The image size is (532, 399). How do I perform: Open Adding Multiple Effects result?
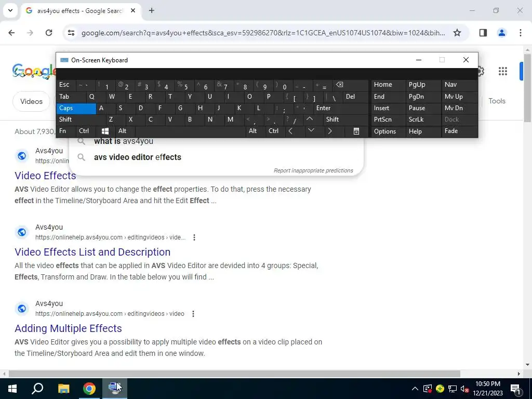(x=68, y=328)
